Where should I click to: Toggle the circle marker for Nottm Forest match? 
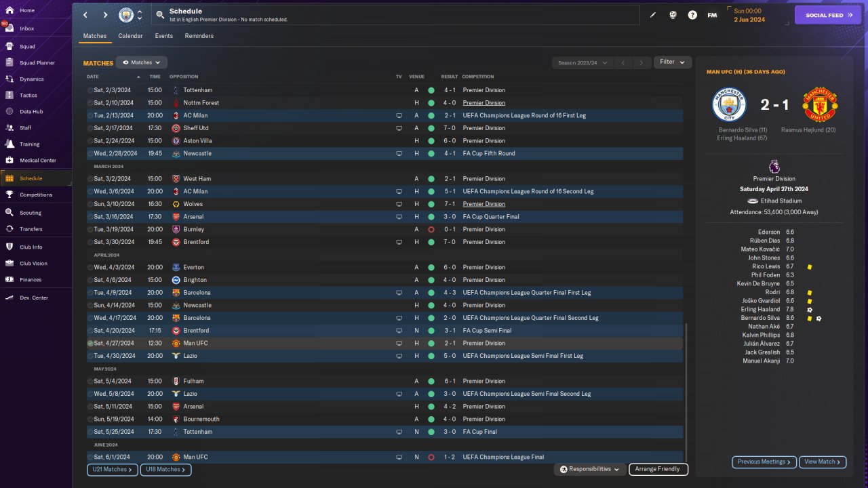click(x=90, y=103)
